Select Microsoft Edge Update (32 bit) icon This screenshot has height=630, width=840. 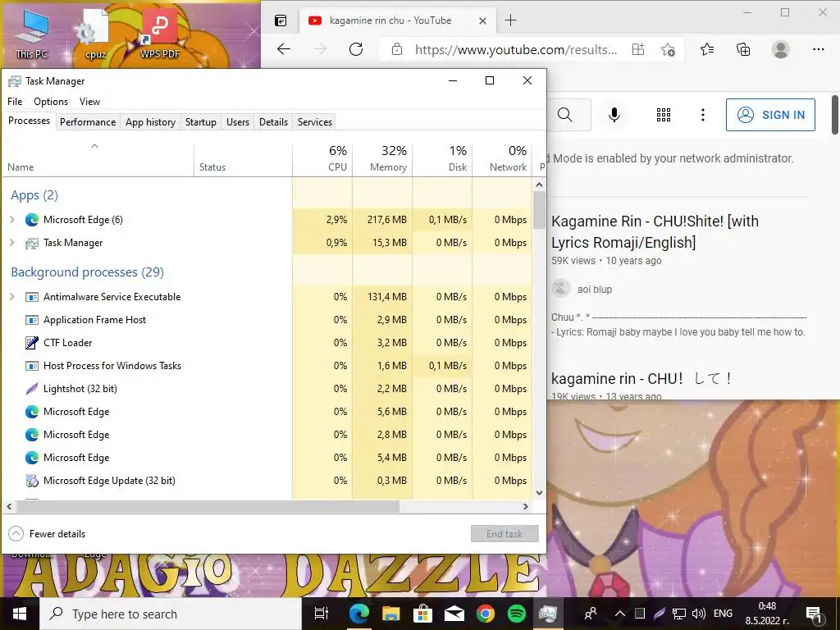tap(32, 481)
